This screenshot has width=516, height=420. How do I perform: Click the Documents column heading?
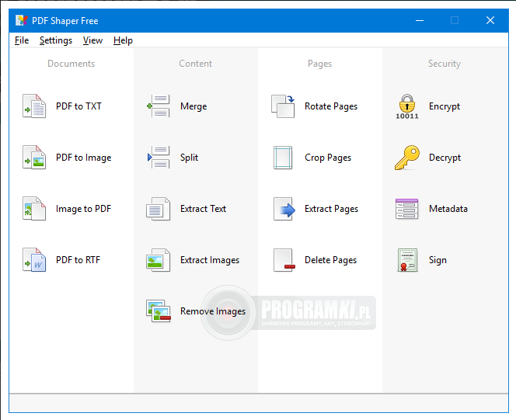tap(71, 64)
